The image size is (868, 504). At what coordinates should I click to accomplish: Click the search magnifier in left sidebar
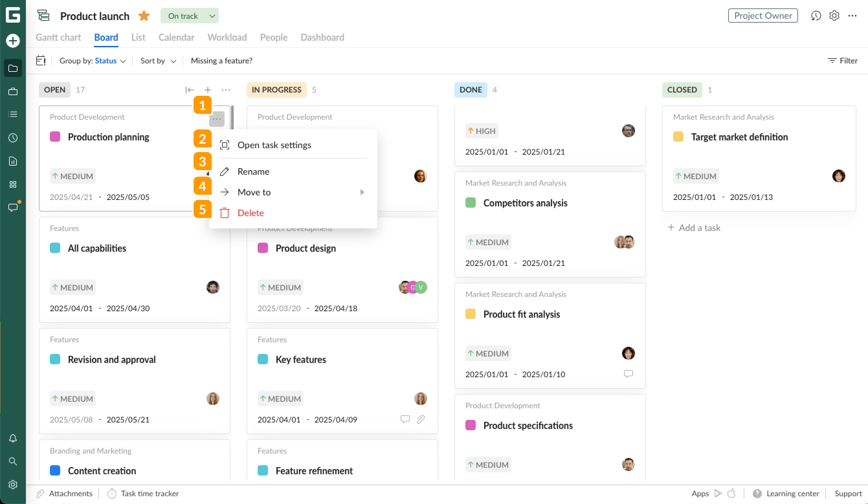(13, 461)
